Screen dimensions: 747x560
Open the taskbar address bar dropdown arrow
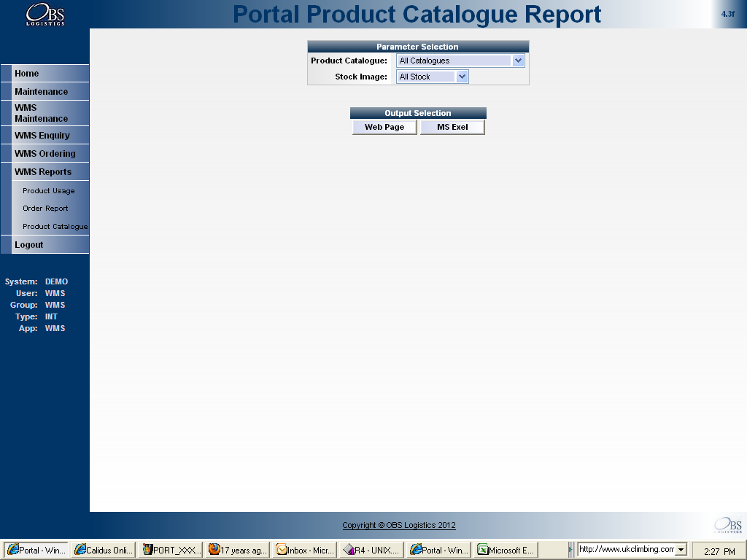tap(681, 550)
